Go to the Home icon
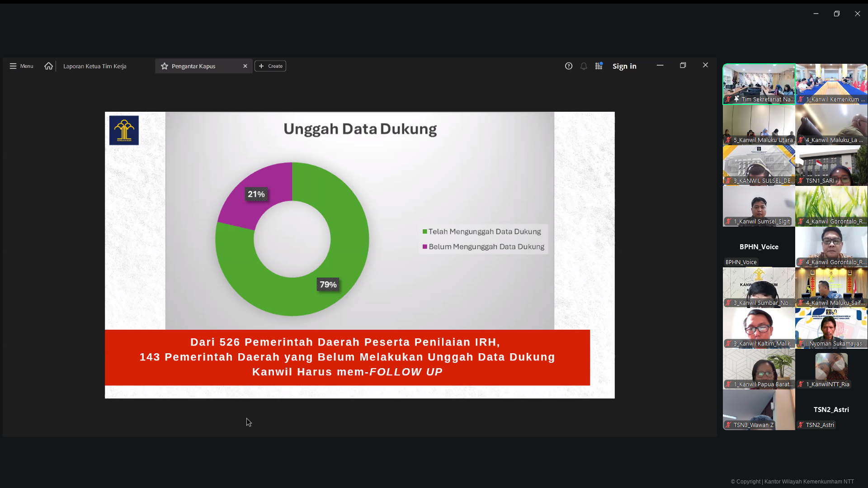 pyautogui.click(x=49, y=66)
